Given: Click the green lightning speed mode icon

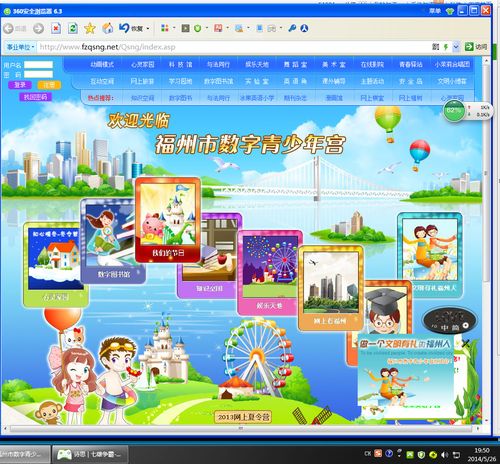Looking at the screenshot, I should pos(446,47).
